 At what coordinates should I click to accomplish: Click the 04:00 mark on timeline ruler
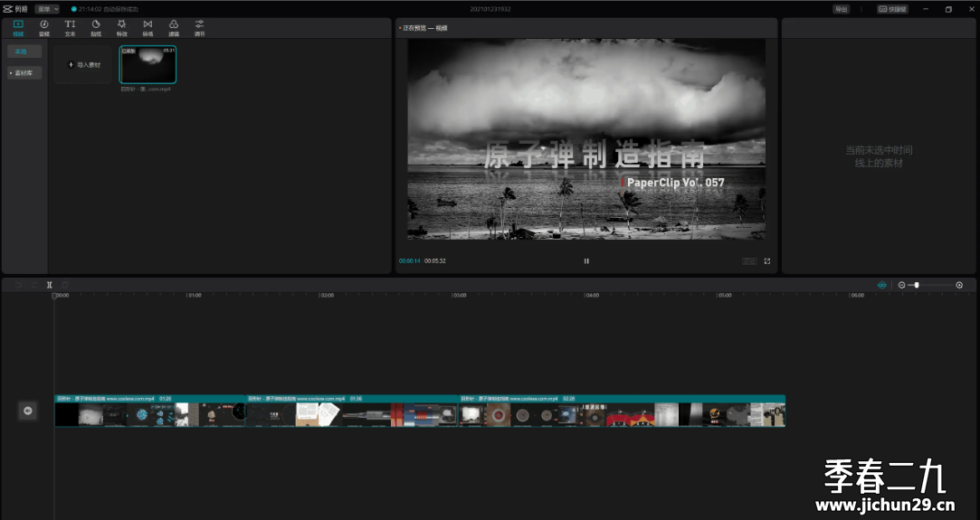coord(592,296)
